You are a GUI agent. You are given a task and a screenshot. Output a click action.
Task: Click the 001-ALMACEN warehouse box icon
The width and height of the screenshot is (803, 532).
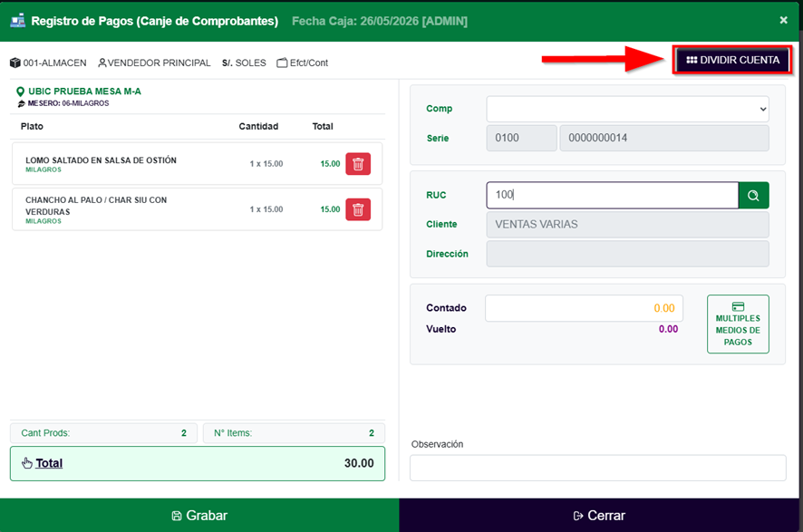pos(15,63)
